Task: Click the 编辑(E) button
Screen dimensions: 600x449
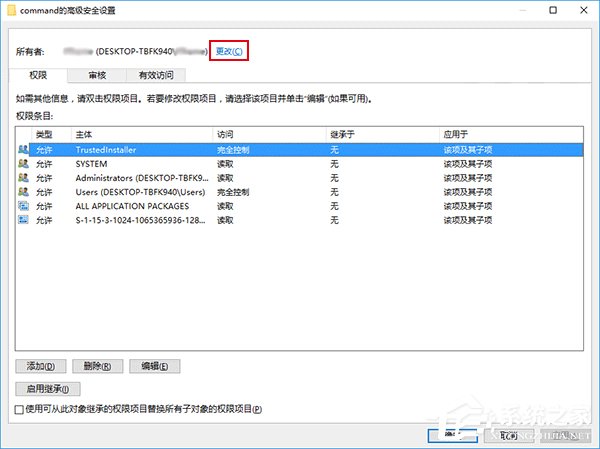Action: 155,366
